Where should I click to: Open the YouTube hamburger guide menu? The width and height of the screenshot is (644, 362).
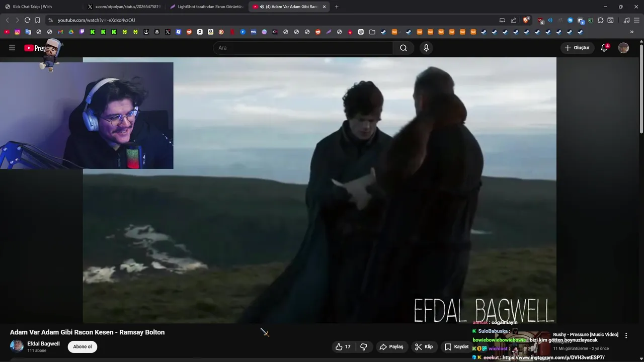pyautogui.click(x=12, y=48)
